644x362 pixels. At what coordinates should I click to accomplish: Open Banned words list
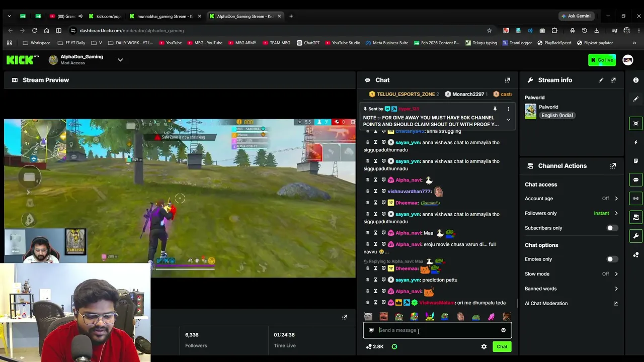coord(572,289)
